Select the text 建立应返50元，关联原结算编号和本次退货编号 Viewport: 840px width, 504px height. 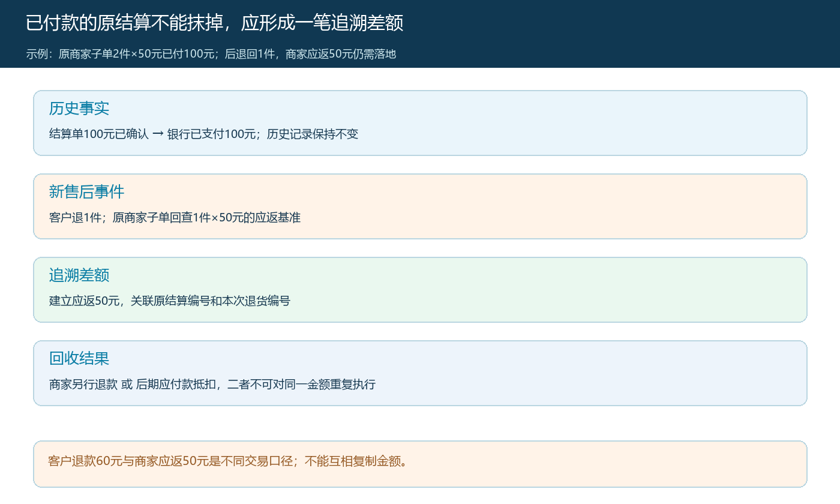[x=170, y=301]
